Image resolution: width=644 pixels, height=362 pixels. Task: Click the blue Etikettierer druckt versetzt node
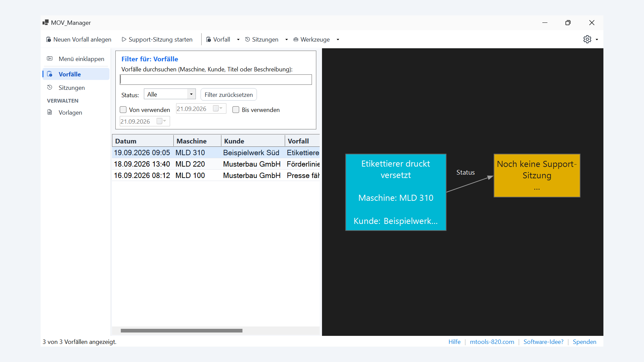[396, 192]
